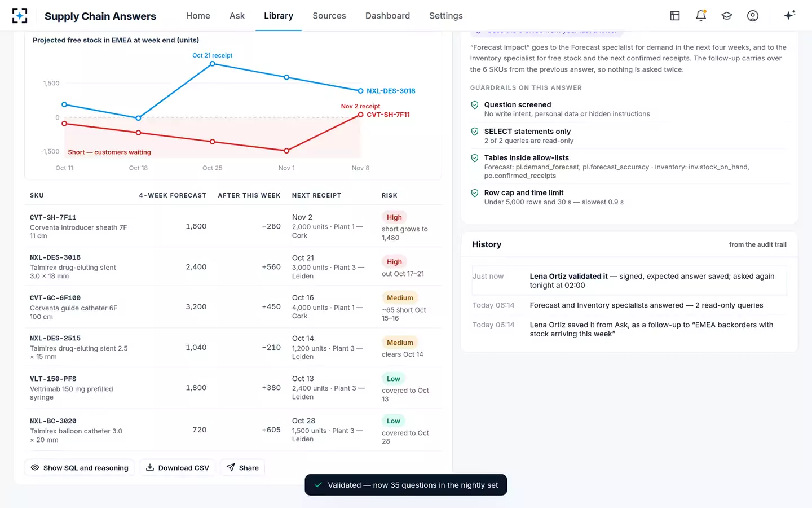This screenshot has height=508, width=812.
Task: Click the RISK column header
Action: click(x=390, y=195)
